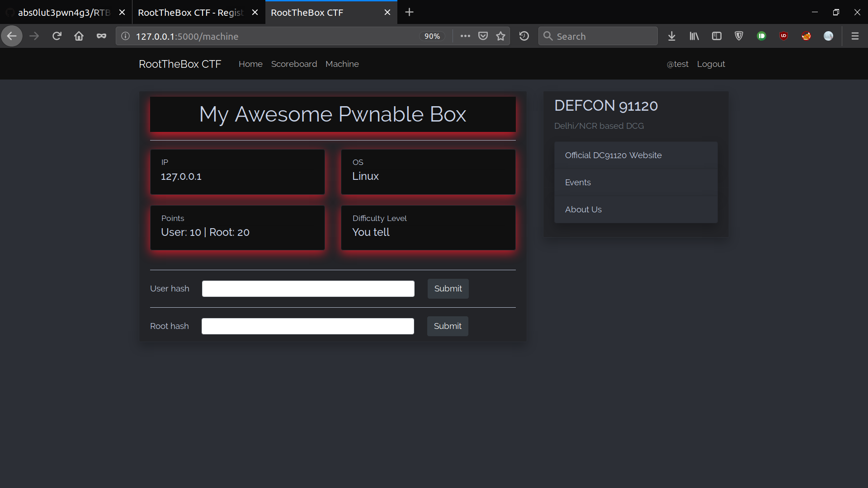Screen dimensions: 868x488
Task: Open Scoreboard in the navbar
Action: (x=294, y=64)
